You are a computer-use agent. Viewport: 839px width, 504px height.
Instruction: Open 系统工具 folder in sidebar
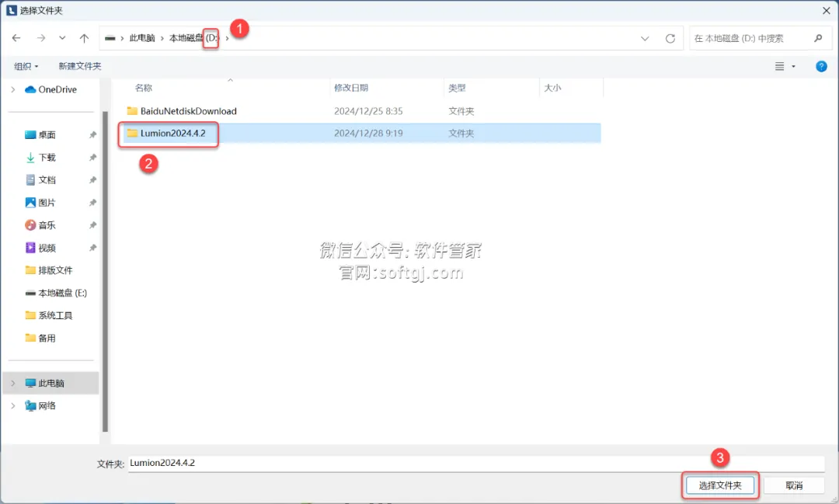[49, 315]
